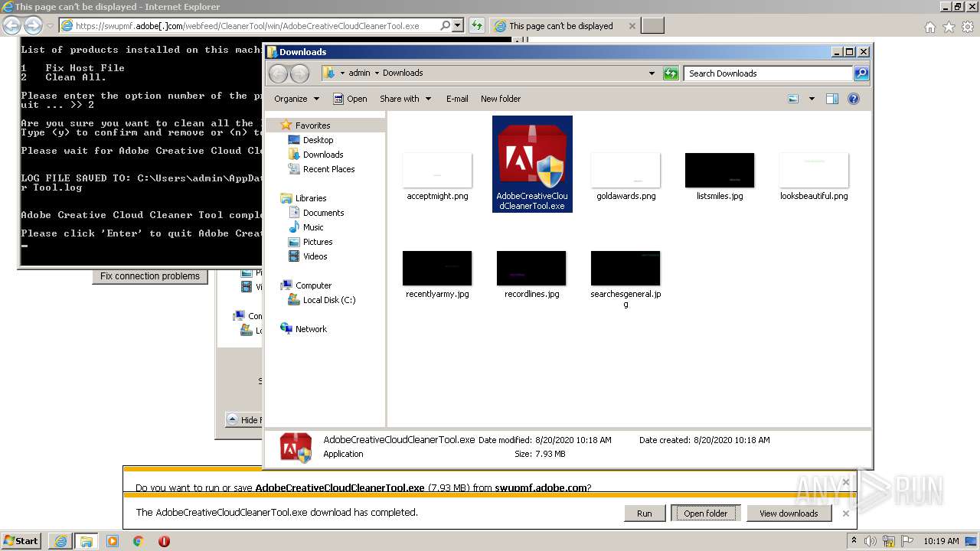Click the Chrome taskbar icon
This screenshot has height=551, width=980.
138,541
